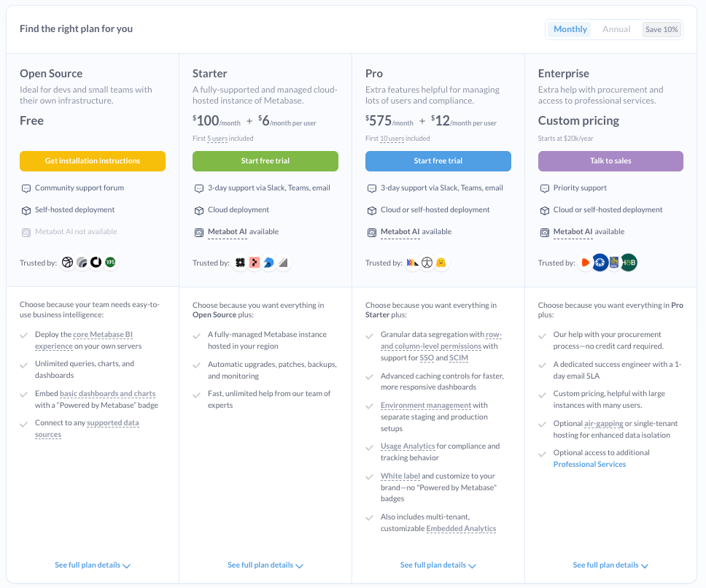Viewport: 706px width, 588px height.
Task: Click the Cloud deployment cube icon in Starter
Action: [199, 210]
